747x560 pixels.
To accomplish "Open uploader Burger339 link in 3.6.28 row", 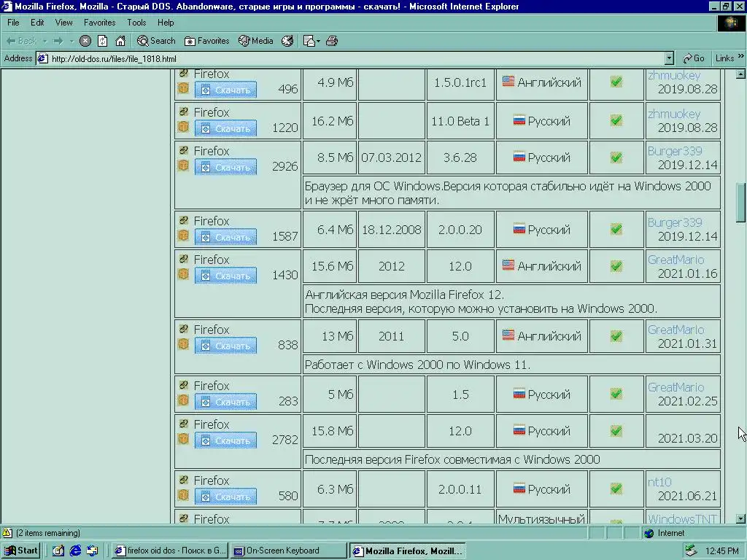I will (675, 151).
